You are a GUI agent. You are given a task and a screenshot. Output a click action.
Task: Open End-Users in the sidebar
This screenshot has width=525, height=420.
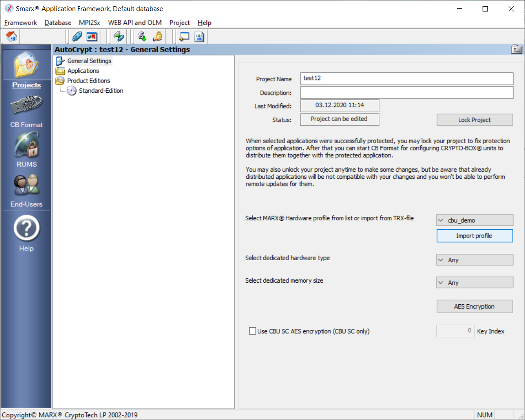pyautogui.click(x=27, y=190)
